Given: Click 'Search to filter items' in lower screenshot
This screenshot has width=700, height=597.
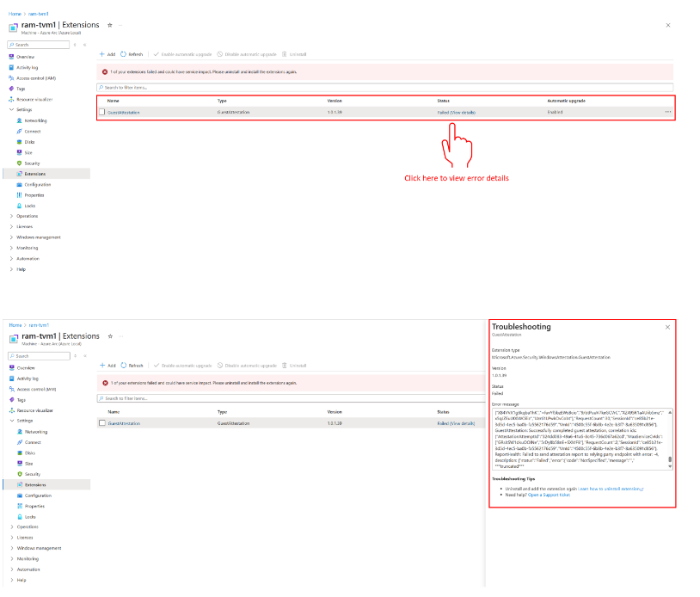Looking at the screenshot, I should point(291,398).
